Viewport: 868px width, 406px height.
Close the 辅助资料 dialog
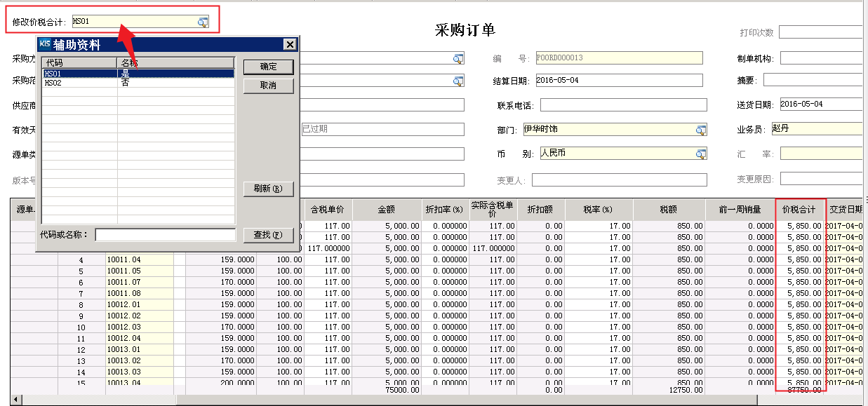(x=290, y=45)
